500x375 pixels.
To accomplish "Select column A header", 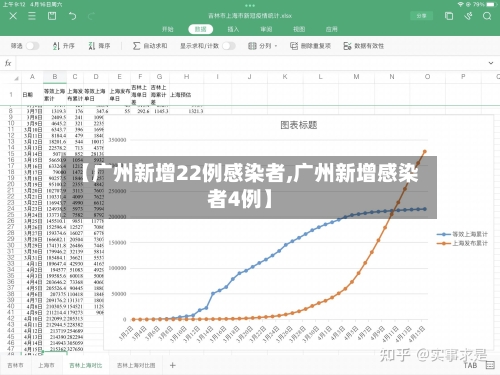I will point(32,77).
